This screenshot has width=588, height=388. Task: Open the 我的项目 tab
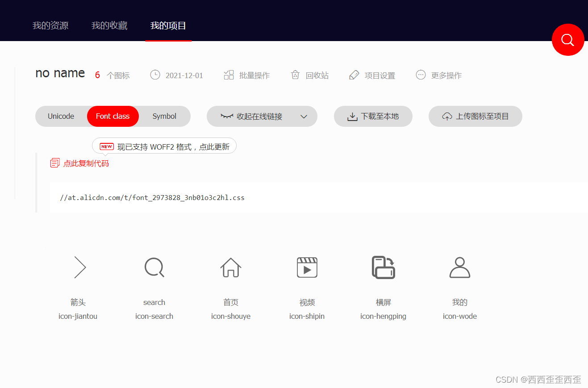click(x=168, y=25)
